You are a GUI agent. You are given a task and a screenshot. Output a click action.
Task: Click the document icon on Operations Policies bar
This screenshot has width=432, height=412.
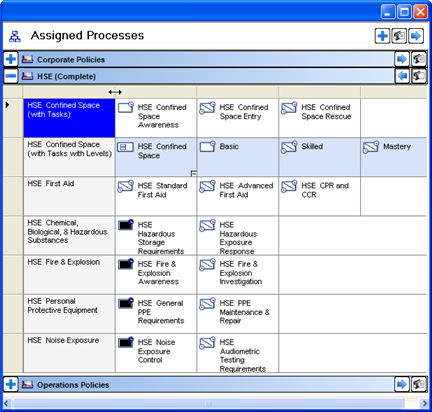[419, 384]
